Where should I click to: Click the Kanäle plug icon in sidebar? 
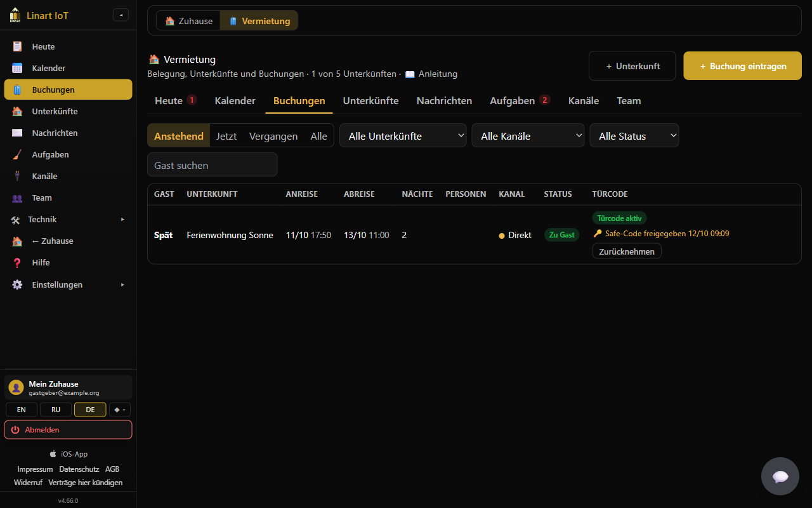(17, 176)
